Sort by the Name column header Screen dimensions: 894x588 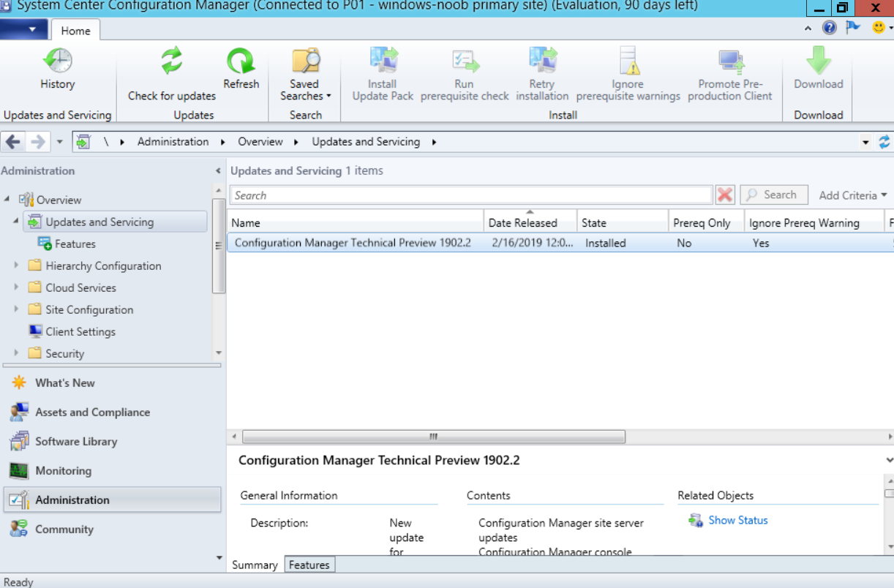[356, 223]
